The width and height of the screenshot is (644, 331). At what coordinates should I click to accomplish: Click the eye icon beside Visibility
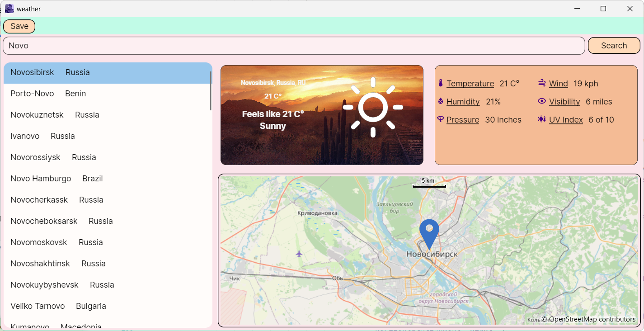click(542, 101)
